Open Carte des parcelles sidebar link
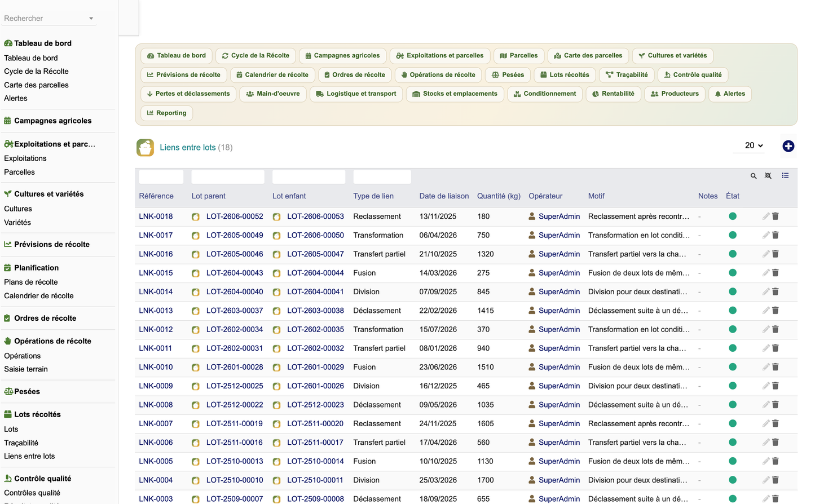815x504 pixels. 36,85
